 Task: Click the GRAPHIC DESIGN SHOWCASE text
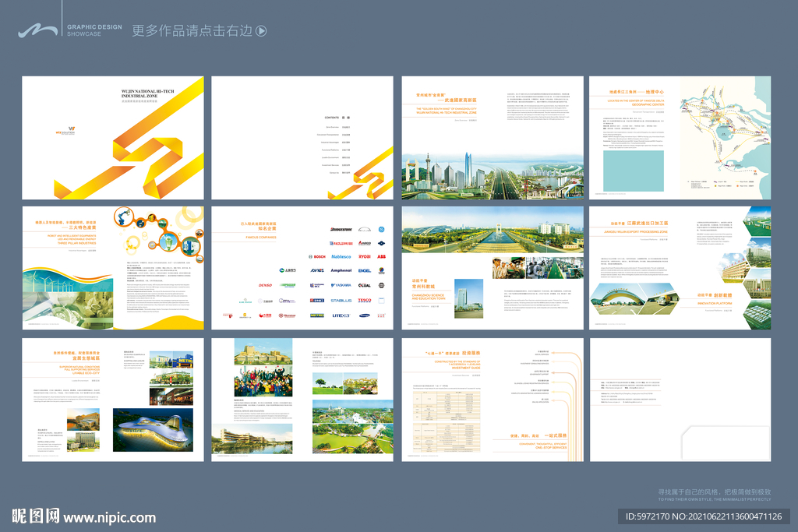click(x=94, y=30)
